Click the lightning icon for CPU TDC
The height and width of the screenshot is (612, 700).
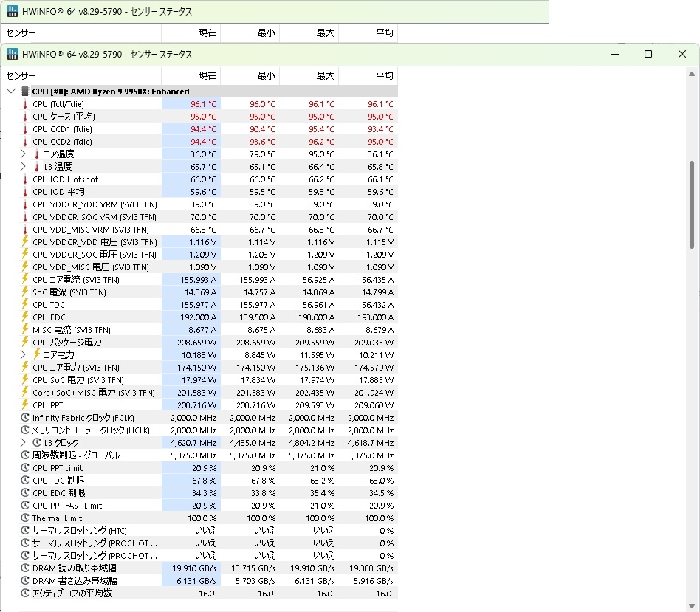tap(25, 304)
